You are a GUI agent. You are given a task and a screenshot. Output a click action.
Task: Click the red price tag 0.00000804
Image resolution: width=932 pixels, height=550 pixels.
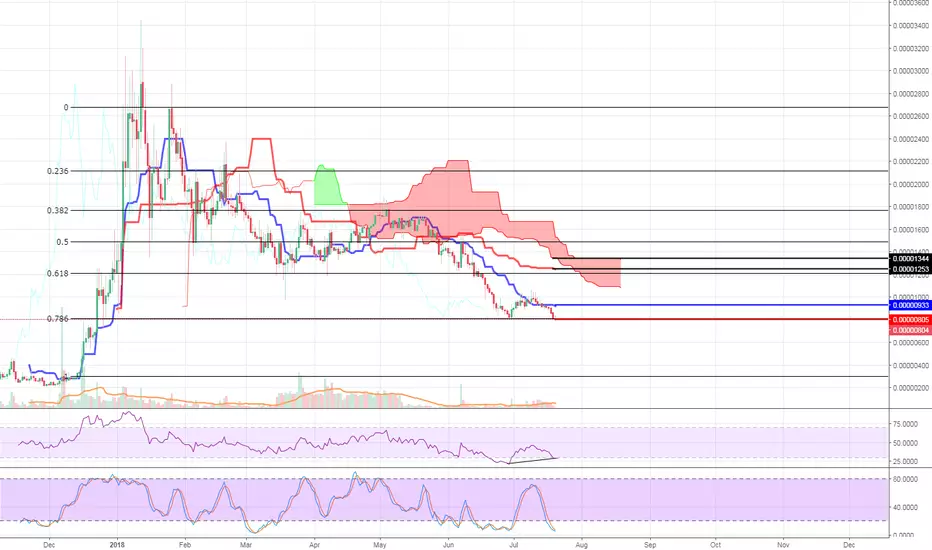coord(910,330)
